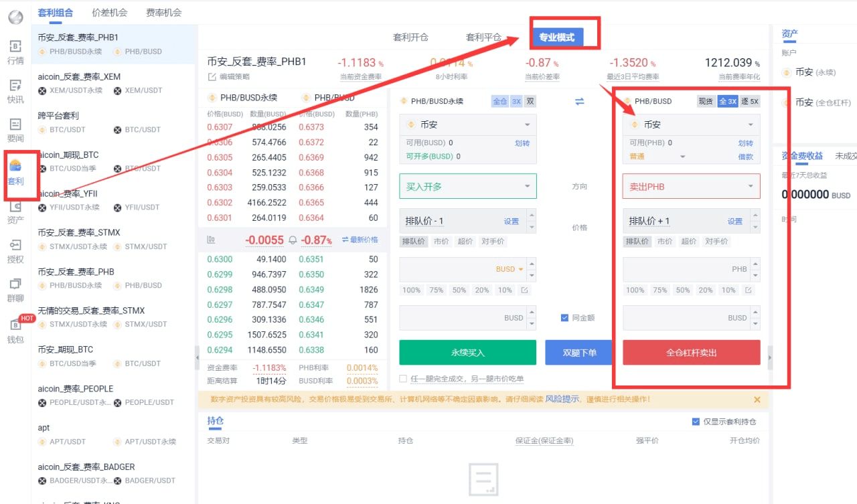The image size is (857, 504).
Task: Toggle the 同金额 same amount checkbox
Action: pyautogui.click(x=564, y=318)
